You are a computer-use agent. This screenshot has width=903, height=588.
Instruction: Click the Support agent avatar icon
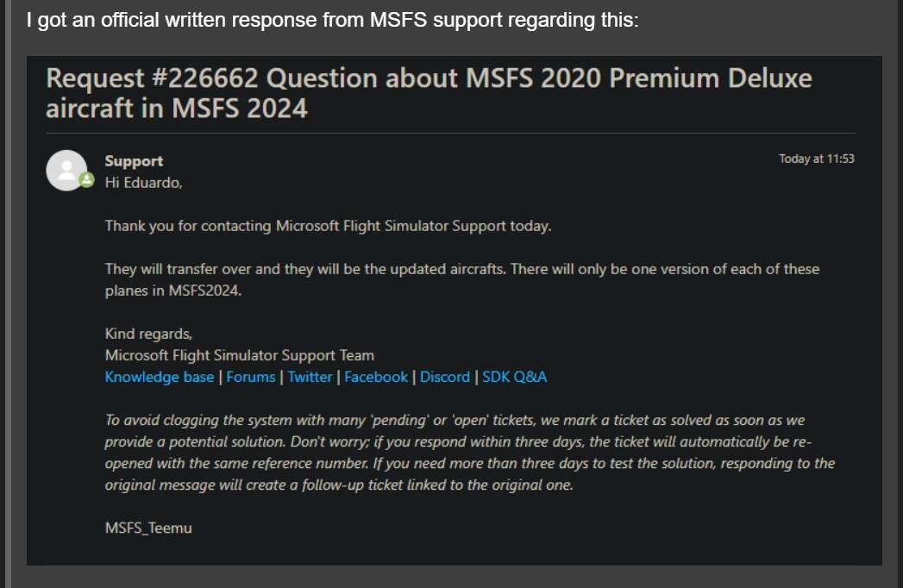click(66, 171)
